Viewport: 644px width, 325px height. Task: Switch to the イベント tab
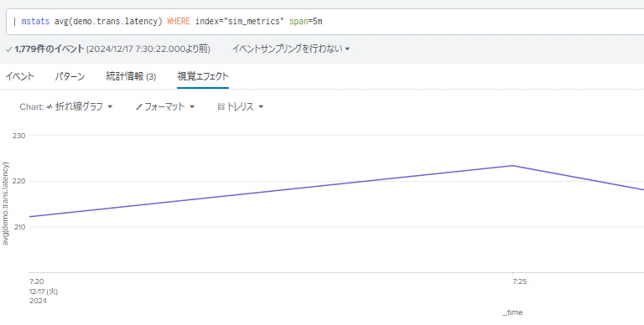[20, 76]
